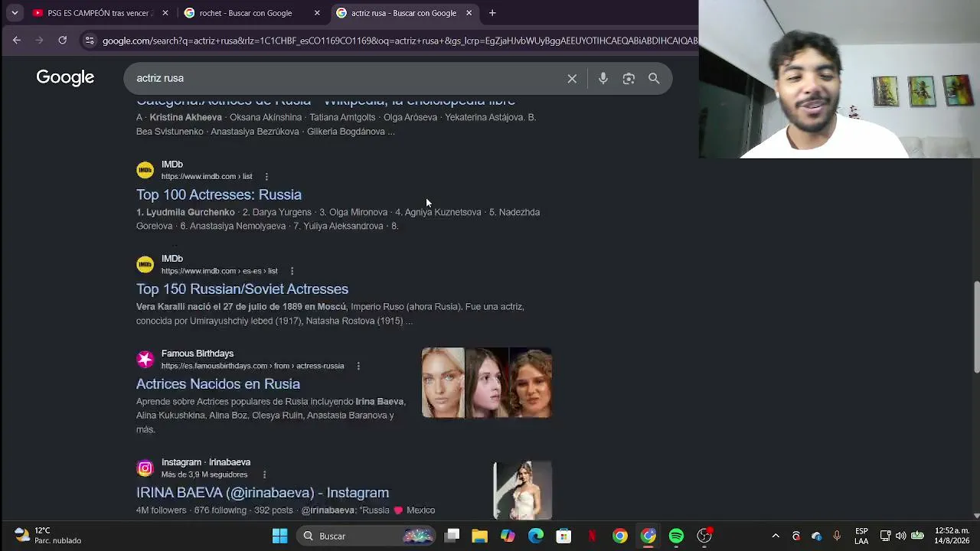Open the weather widget showing 12°C
The image size is (980, 551).
coord(47,536)
